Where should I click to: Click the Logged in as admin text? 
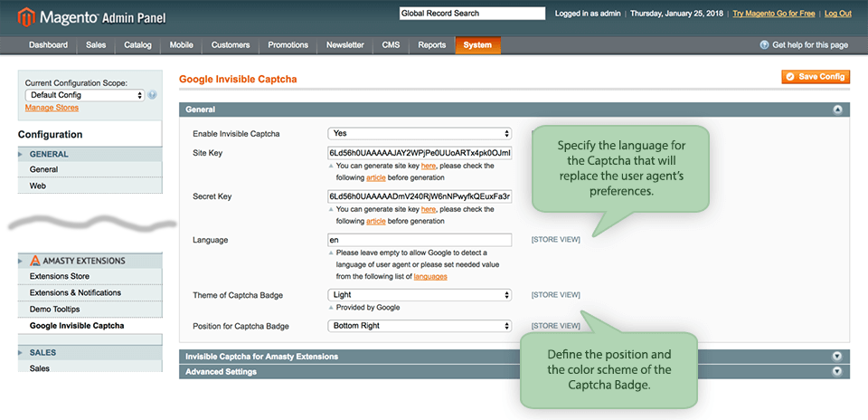(588, 14)
